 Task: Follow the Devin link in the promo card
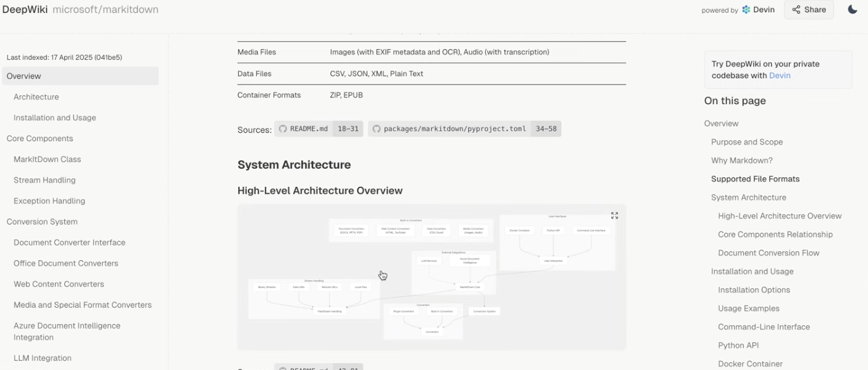point(780,75)
